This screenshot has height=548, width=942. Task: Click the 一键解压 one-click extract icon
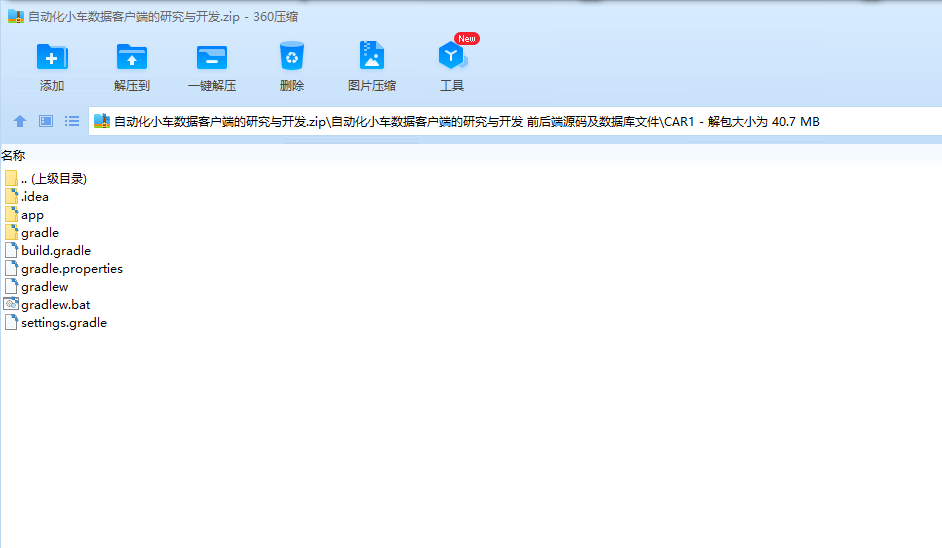[x=211, y=58]
